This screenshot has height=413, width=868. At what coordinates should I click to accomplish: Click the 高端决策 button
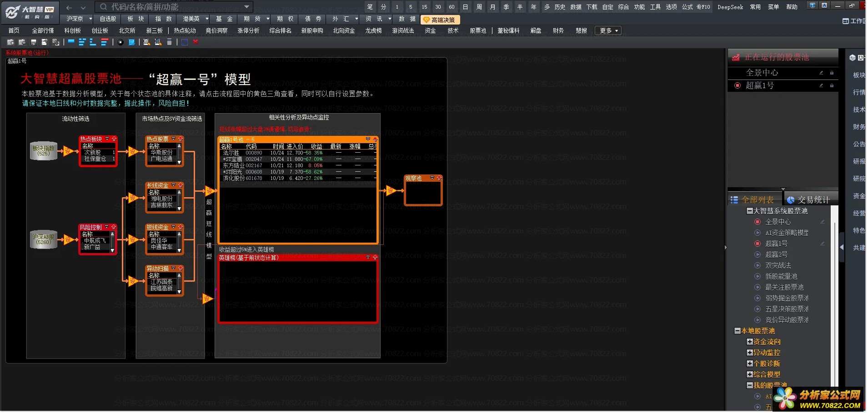[x=441, y=20]
